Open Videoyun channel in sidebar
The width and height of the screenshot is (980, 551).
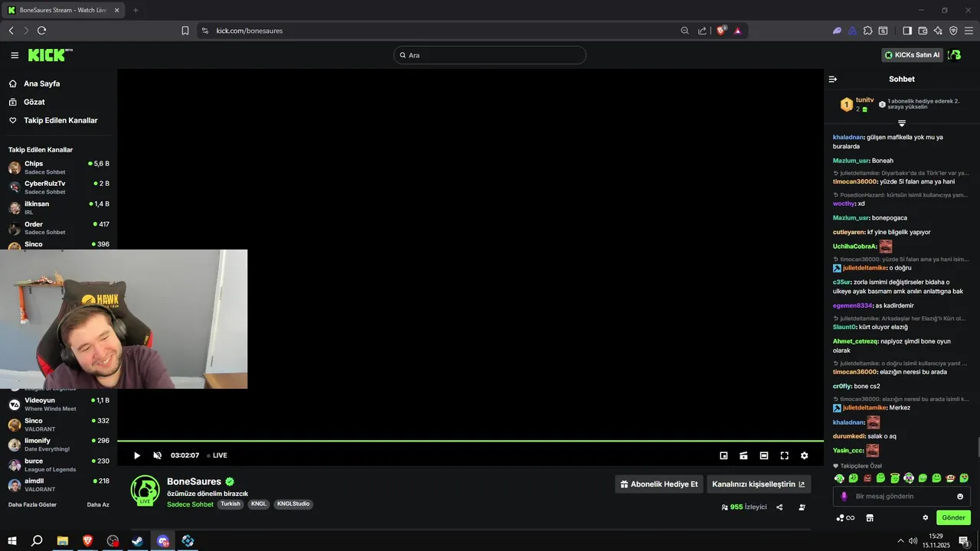click(58, 404)
